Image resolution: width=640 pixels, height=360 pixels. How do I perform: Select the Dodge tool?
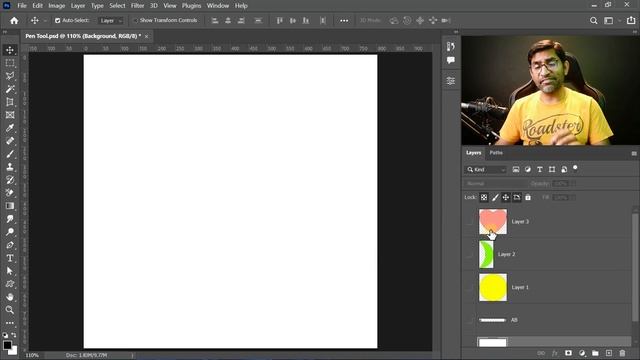click(x=10, y=232)
